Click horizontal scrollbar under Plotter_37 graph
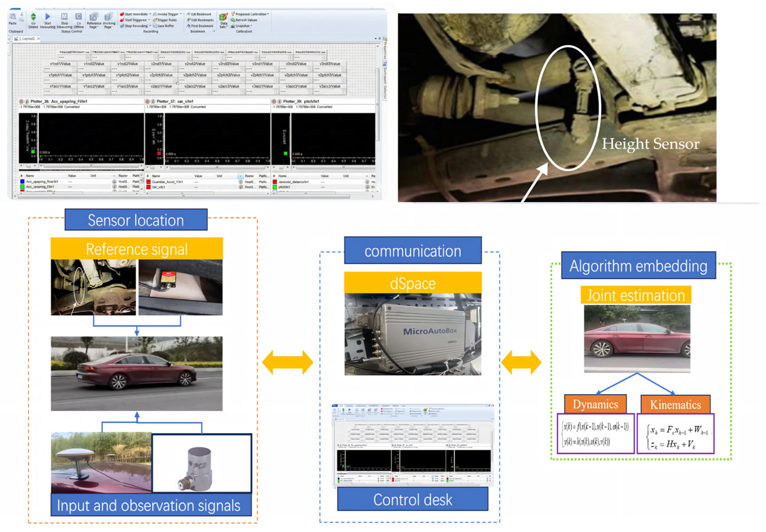 coord(217,167)
